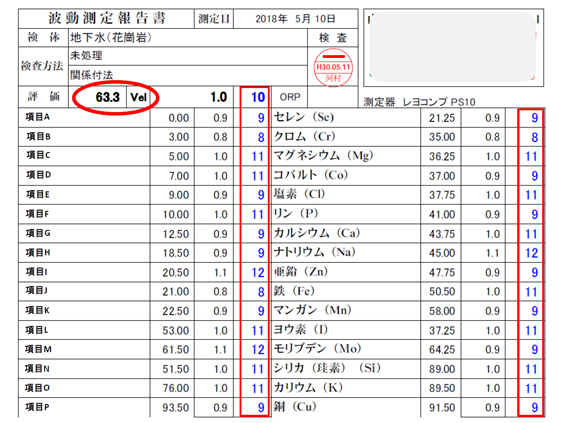Click value 45.00 in ナトリウム row
Viewport: 564px width, 423px height.
[442, 253]
